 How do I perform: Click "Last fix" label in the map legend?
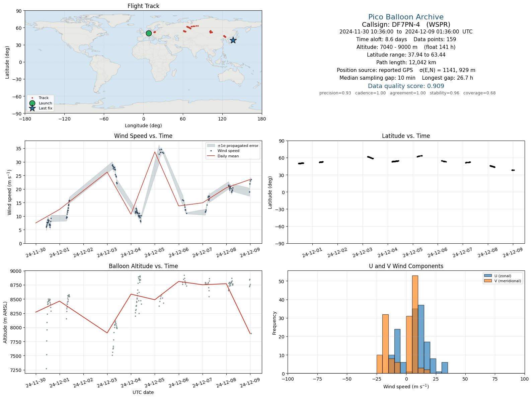46,108
